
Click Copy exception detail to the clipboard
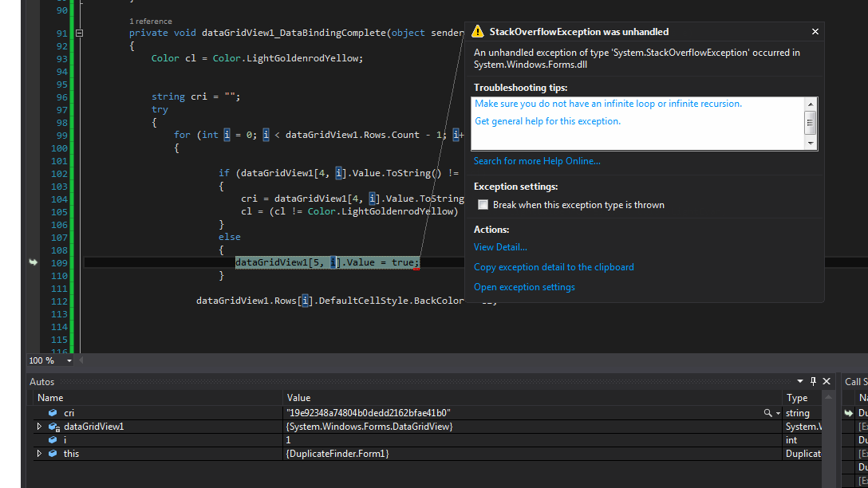click(554, 267)
